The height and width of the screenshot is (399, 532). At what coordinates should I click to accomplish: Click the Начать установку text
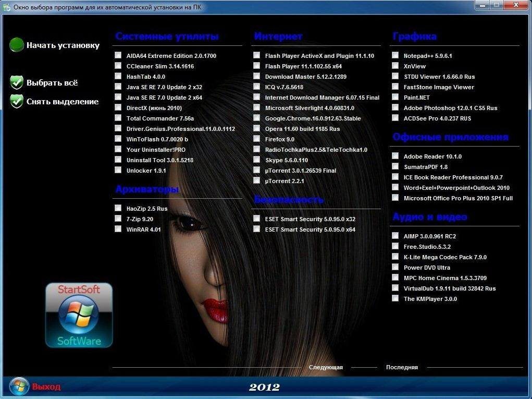tap(63, 45)
